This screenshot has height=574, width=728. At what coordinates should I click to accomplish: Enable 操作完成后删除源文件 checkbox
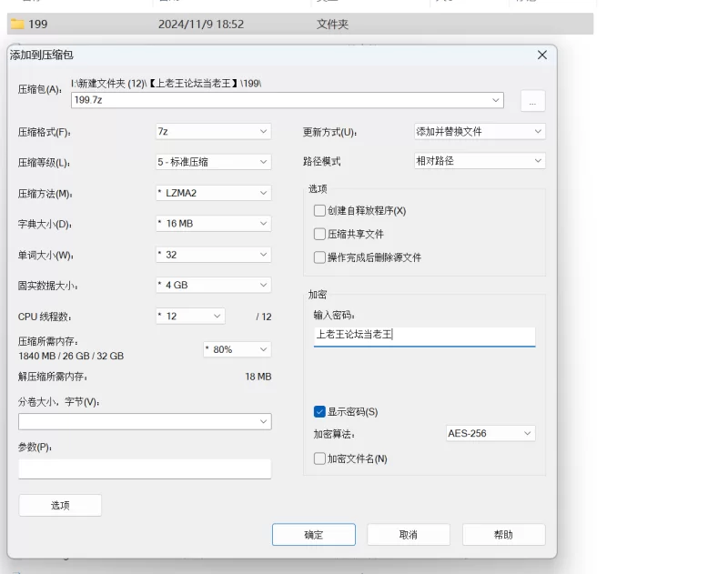click(x=319, y=257)
